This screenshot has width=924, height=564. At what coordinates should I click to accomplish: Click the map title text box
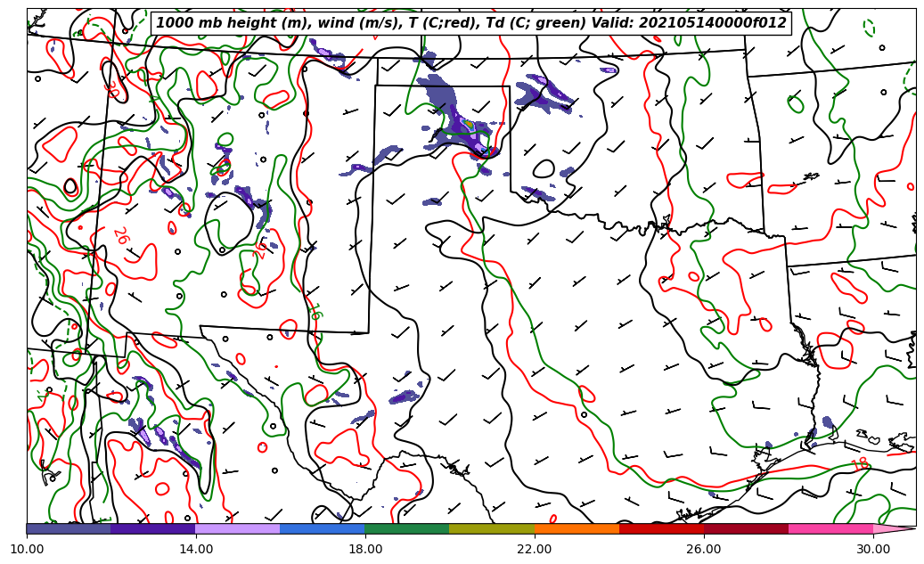(x=470, y=23)
